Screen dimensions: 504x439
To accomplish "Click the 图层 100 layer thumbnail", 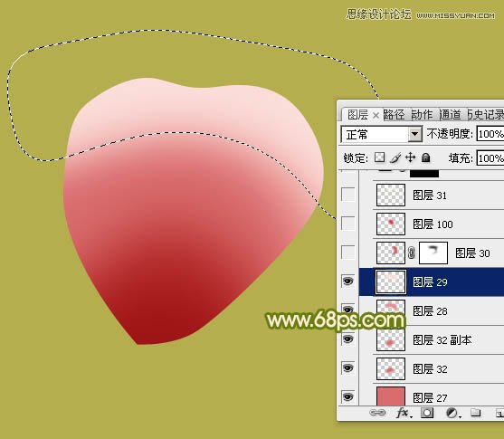I will click(391, 224).
